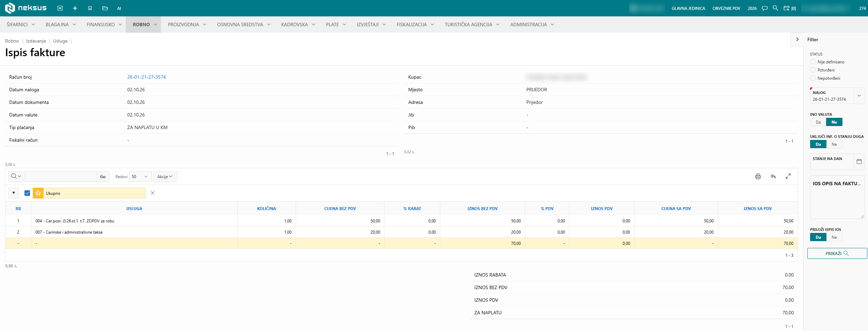Maximize the table with expand icon
This screenshot has height=331, width=868.
pyautogui.click(x=788, y=176)
